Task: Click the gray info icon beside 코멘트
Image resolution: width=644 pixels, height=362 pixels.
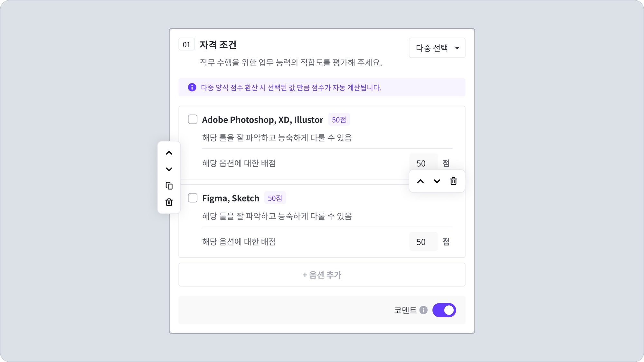Action: [423, 310]
